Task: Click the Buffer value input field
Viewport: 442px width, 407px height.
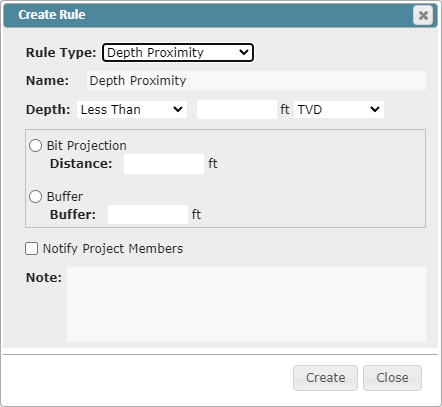Action: point(148,214)
